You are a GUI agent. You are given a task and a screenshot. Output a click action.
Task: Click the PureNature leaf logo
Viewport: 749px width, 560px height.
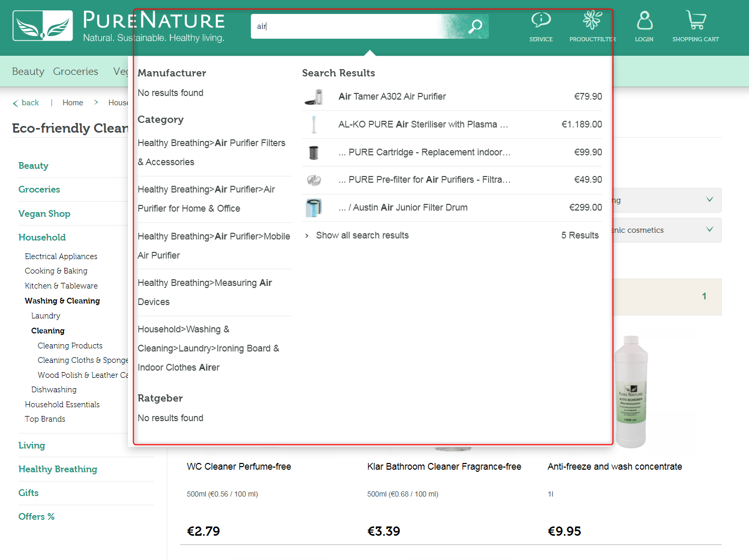pos(43,26)
